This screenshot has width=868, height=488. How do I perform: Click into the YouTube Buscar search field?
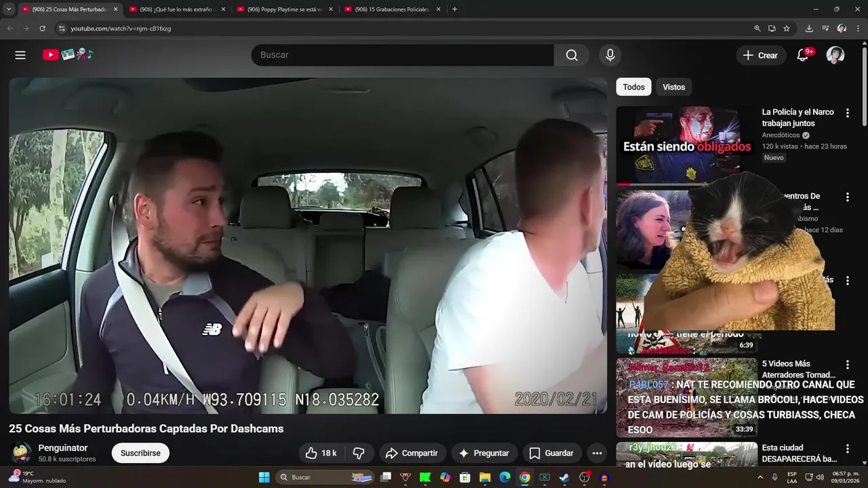(403, 55)
